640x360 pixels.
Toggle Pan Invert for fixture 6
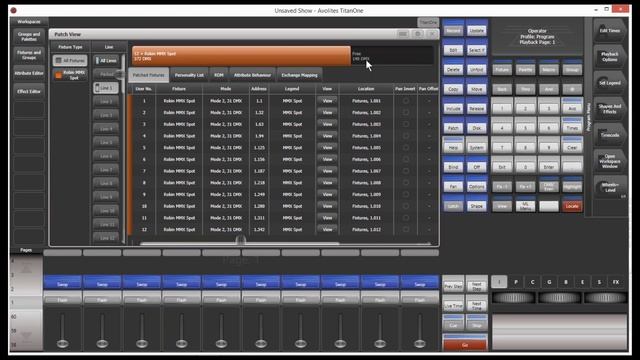[405, 159]
